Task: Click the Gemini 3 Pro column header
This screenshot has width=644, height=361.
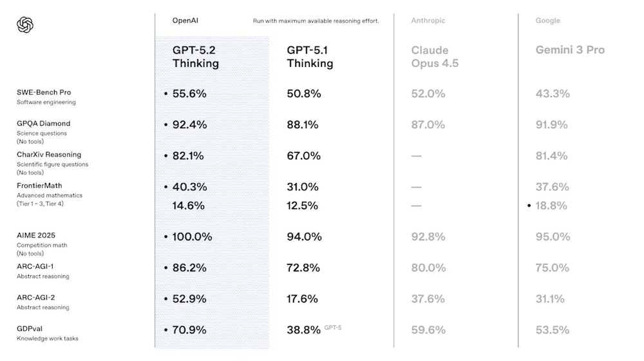Action: (x=570, y=50)
